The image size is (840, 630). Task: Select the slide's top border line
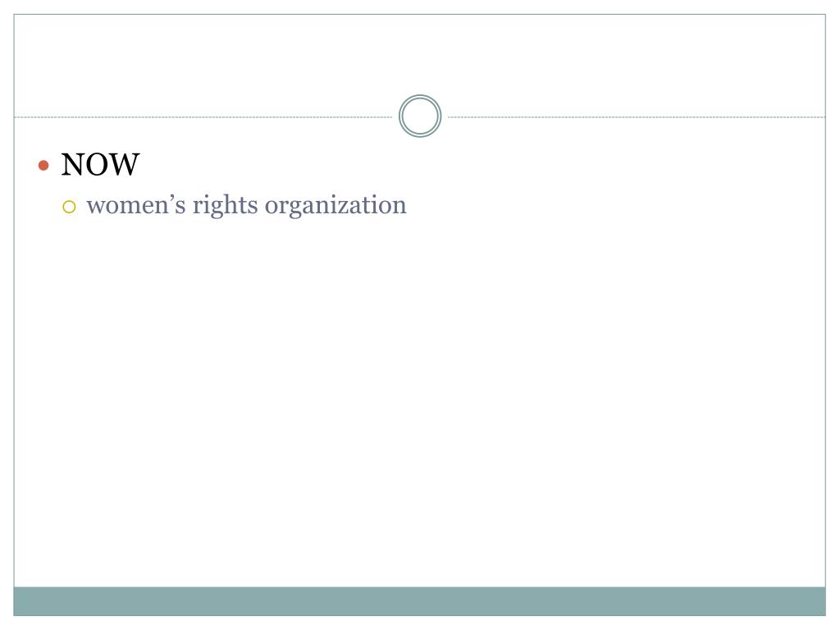(419, 15)
